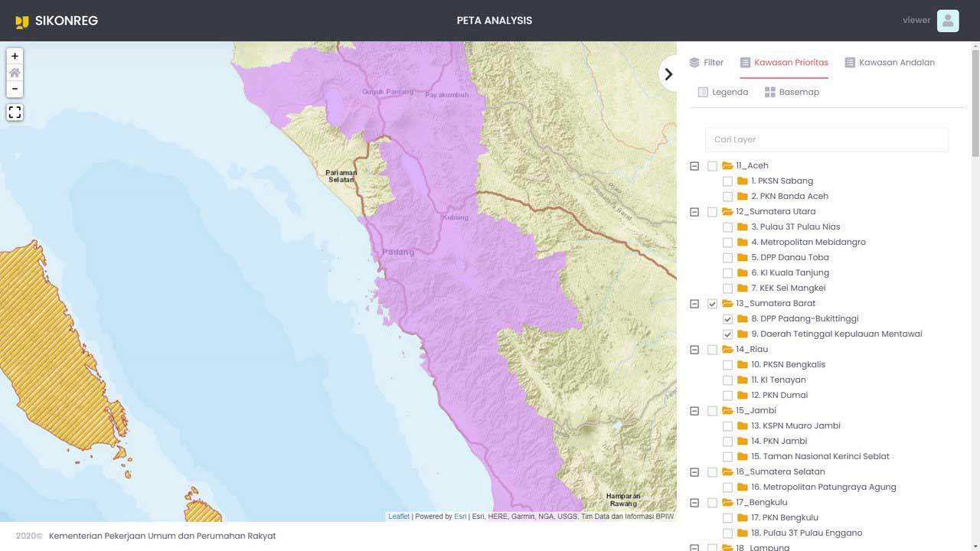Toggle fullscreen map view
Viewport: 980px width, 551px height.
coord(15,112)
